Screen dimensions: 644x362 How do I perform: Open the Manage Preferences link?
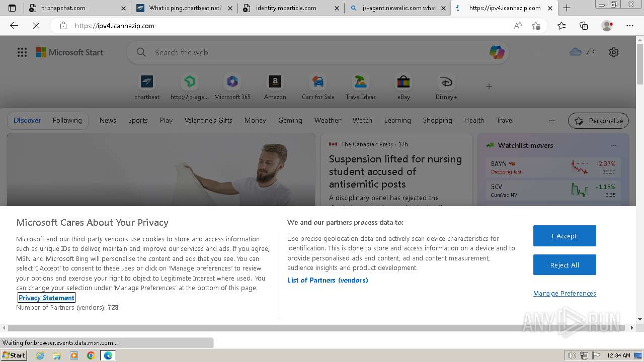(x=565, y=294)
